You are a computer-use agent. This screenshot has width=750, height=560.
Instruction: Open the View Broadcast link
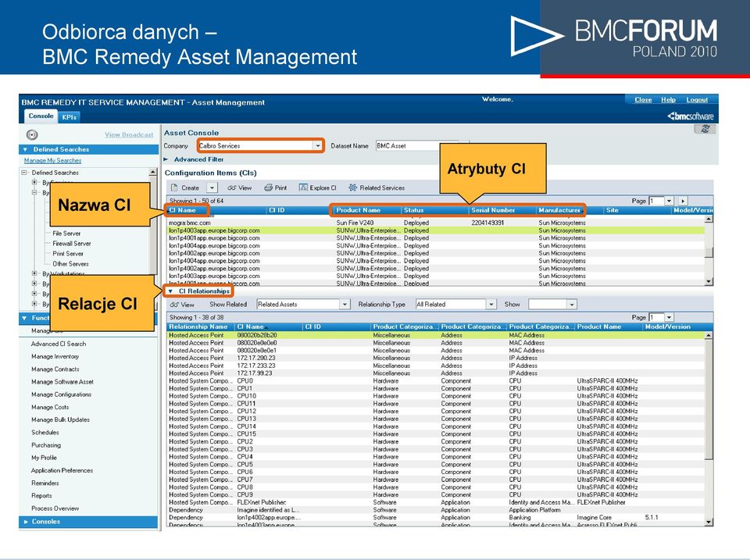click(129, 135)
